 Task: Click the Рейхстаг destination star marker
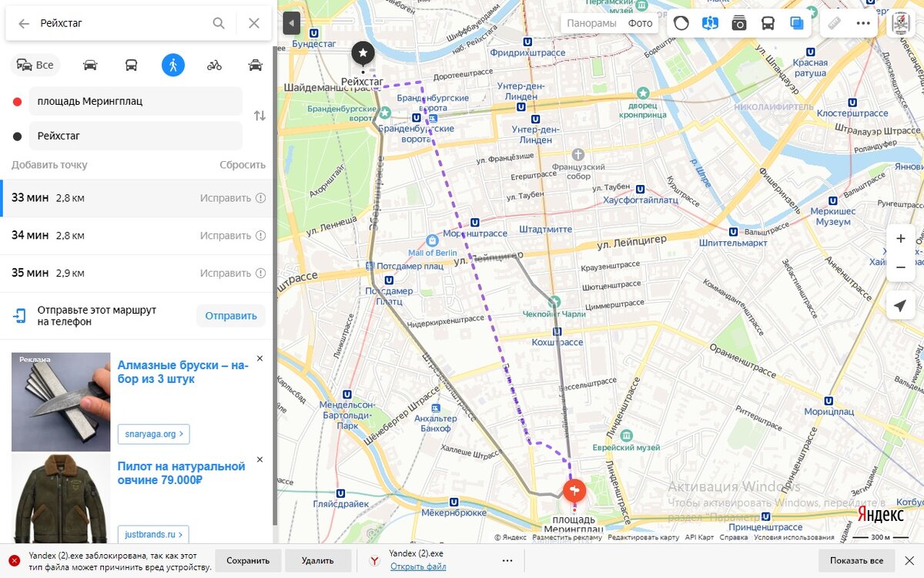(x=363, y=53)
